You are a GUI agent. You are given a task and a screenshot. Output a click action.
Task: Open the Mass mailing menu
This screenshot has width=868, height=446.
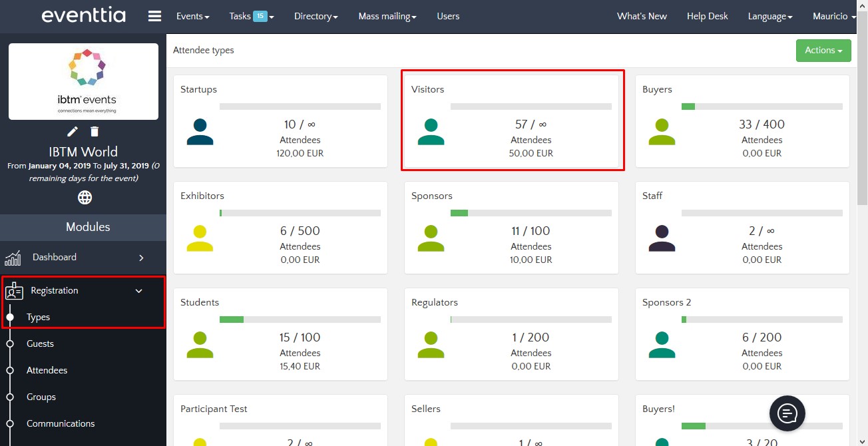[x=387, y=16]
